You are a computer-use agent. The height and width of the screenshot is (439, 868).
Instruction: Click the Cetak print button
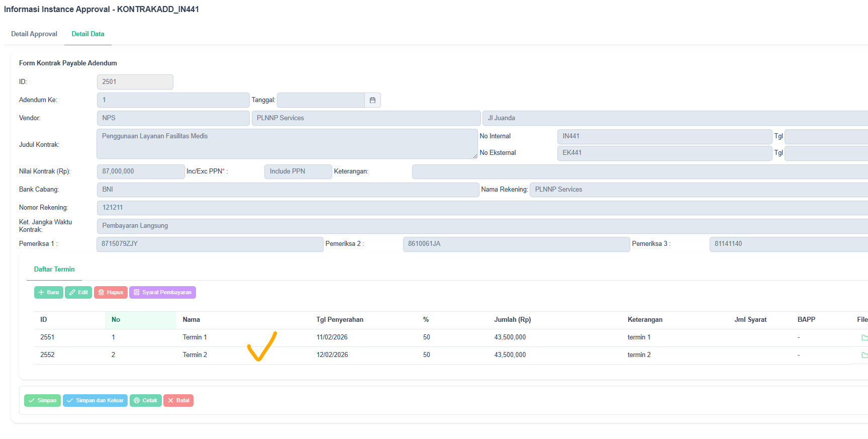click(x=145, y=401)
